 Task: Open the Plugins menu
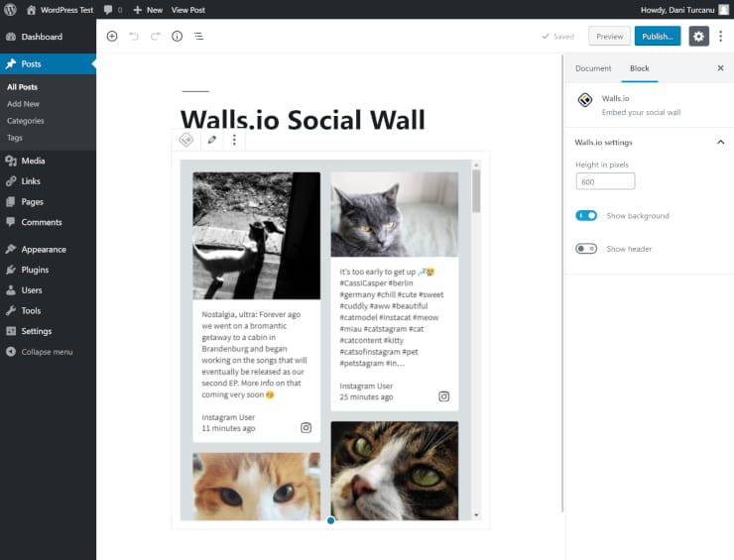(48, 270)
